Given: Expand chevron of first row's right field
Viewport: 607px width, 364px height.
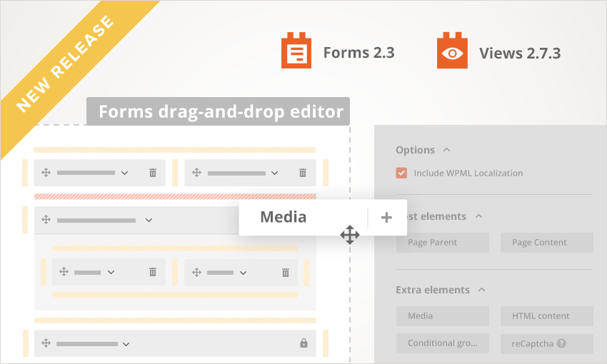Looking at the screenshot, I should (274, 173).
